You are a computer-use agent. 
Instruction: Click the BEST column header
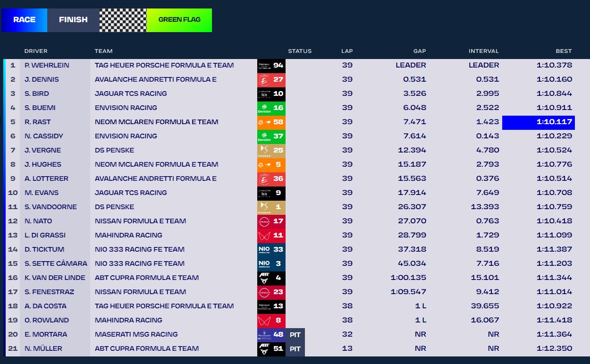click(564, 51)
